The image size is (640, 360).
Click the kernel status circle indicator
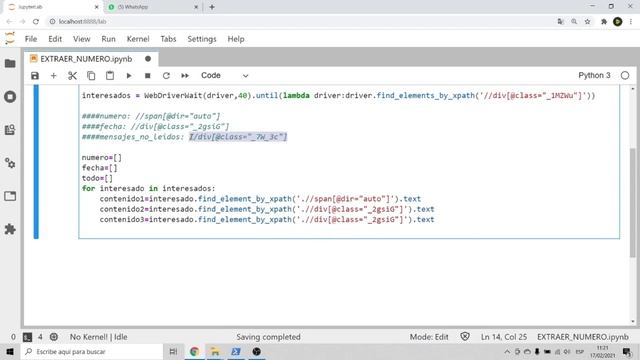tap(625, 76)
